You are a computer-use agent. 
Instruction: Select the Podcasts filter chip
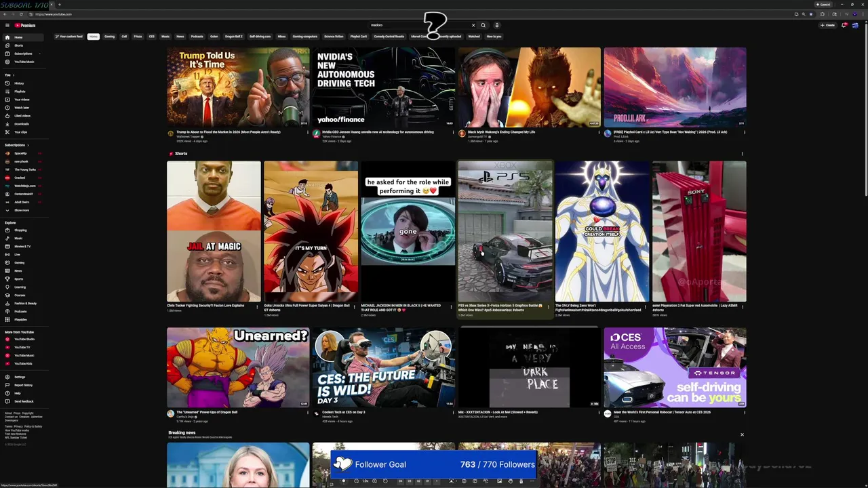pyautogui.click(x=197, y=37)
